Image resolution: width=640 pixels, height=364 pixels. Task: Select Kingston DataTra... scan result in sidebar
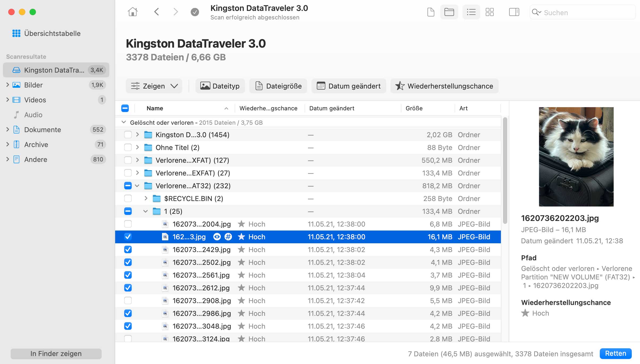(x=56, y=70)
